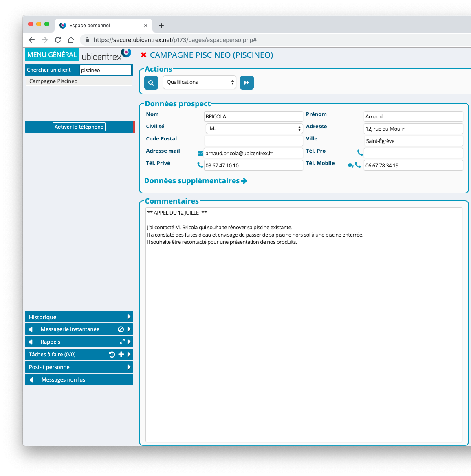Click the Historique panel label
The width and height of the screenshot is (471, 476).
[42, 317]
